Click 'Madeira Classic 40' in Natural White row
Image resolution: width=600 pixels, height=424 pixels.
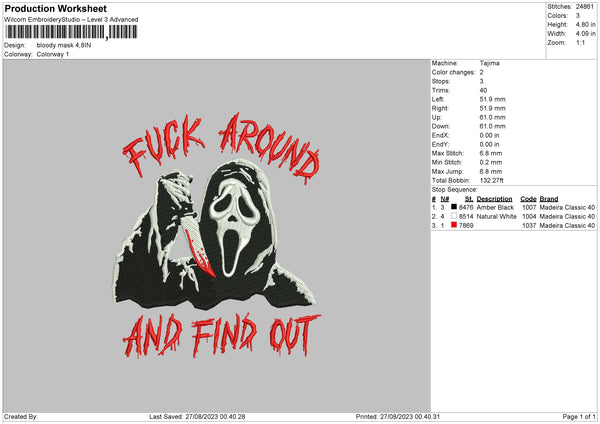click(x=567, y=217)
